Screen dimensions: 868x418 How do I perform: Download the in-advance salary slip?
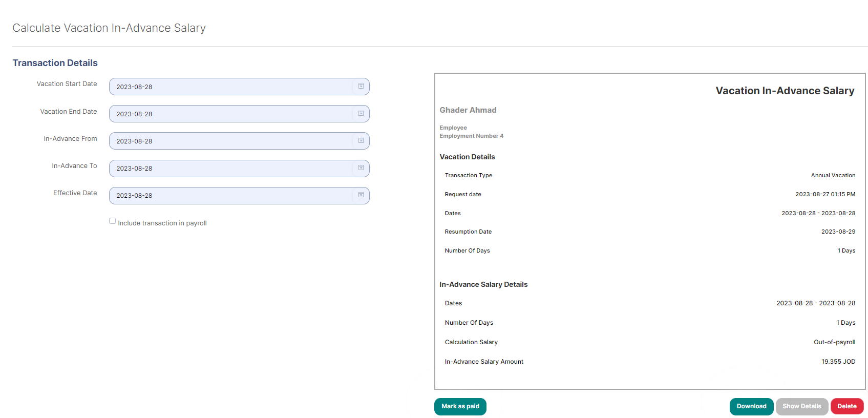point(751,406)
